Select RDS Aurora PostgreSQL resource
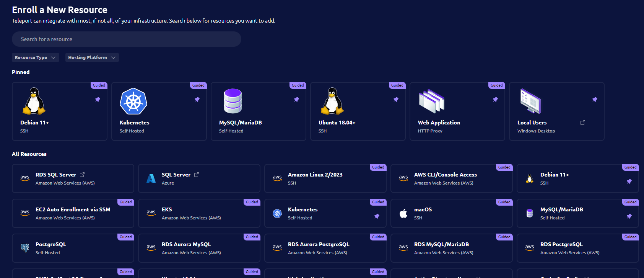 point(325,248)
